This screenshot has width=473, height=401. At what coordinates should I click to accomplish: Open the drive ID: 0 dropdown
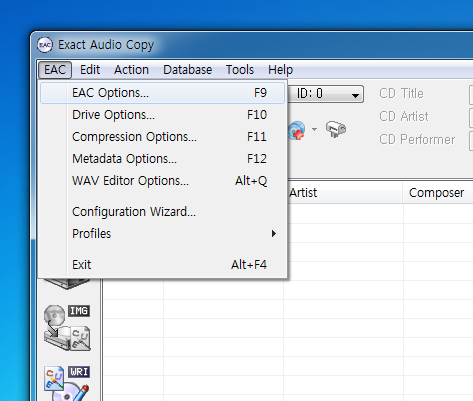(326, 94)
